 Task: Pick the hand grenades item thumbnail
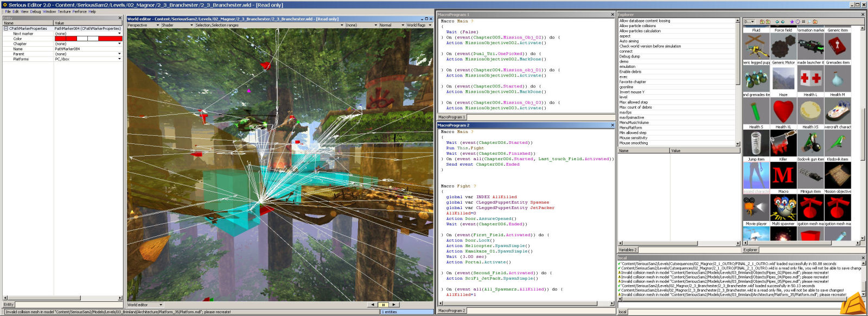pyautogui.click(x=756, y=79)
